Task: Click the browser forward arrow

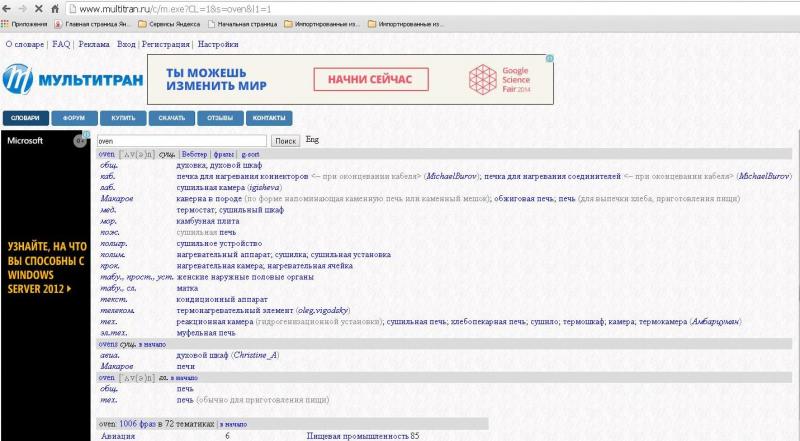Action: coord(22,8)
